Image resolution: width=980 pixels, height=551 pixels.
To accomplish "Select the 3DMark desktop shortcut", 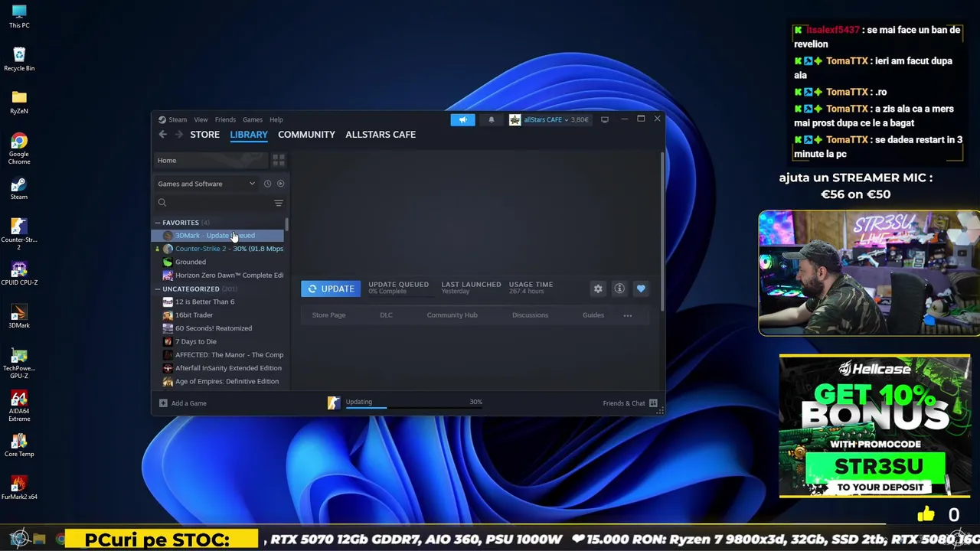I will [x=19, y=317].
